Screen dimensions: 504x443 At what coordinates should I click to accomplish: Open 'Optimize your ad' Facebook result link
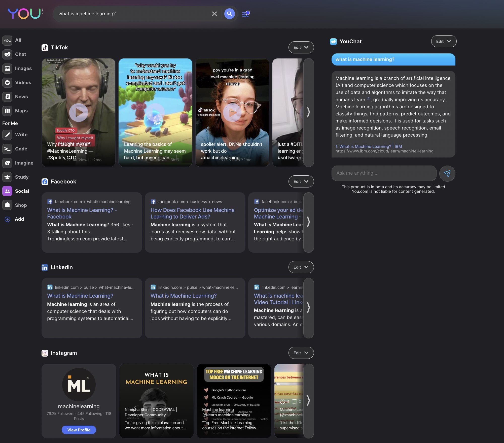tap(278, 213)
